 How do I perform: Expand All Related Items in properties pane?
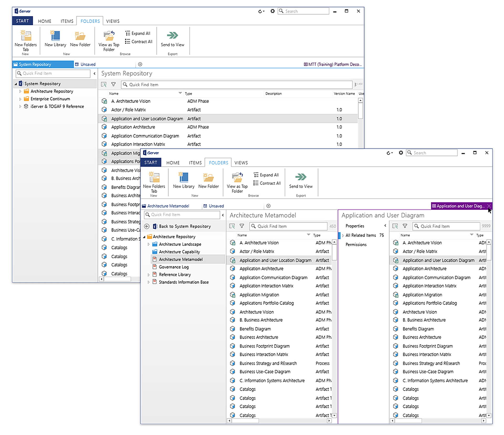tap(343, 235)
